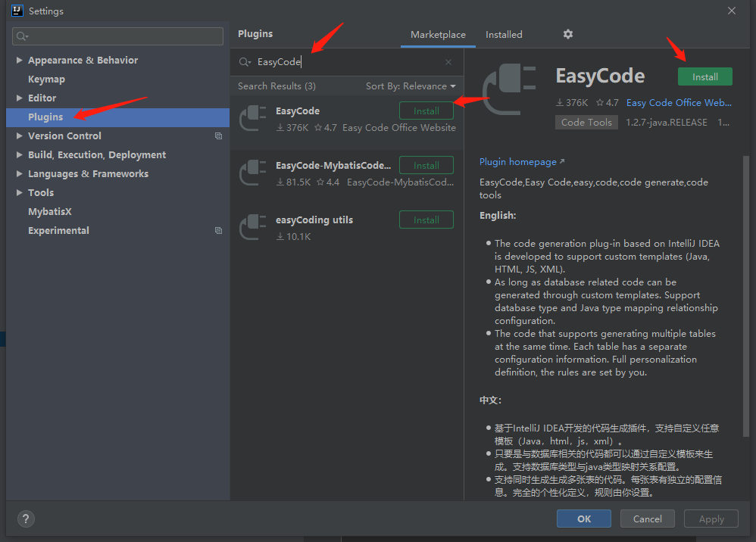Clear the plugin search field
Screen dimensions: 756x542
[x=448, y=62]
